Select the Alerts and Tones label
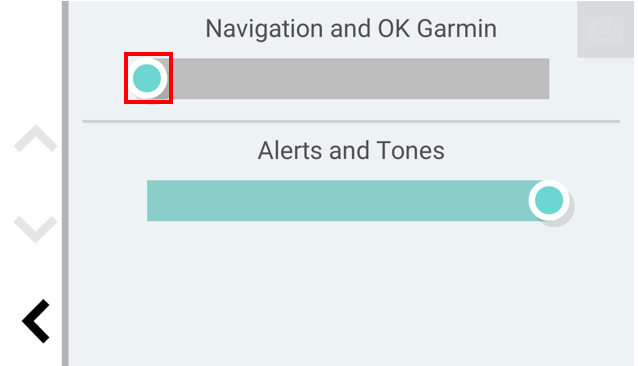The height and width of the screenshot is (366, 638). [351, 150]
